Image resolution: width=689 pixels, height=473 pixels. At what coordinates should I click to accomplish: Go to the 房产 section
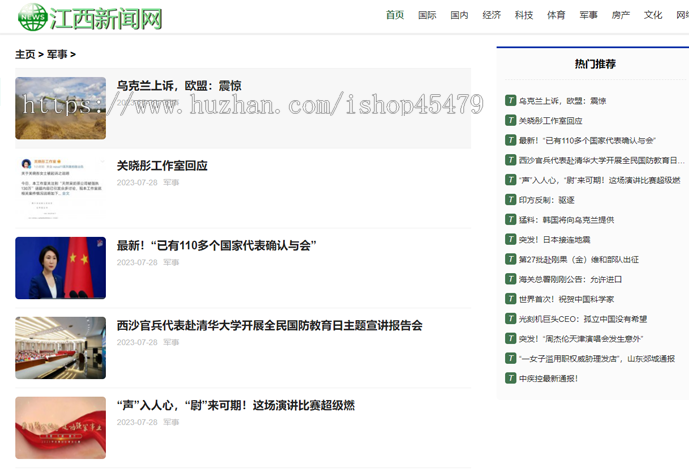pos(620,15)
